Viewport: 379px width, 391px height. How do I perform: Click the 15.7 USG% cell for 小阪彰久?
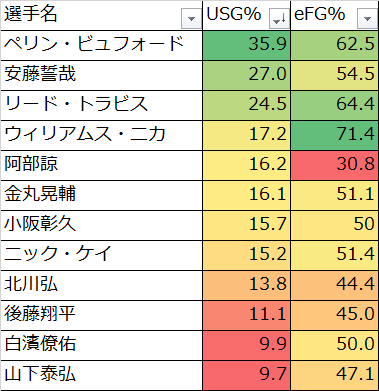[x=246, y=225]
